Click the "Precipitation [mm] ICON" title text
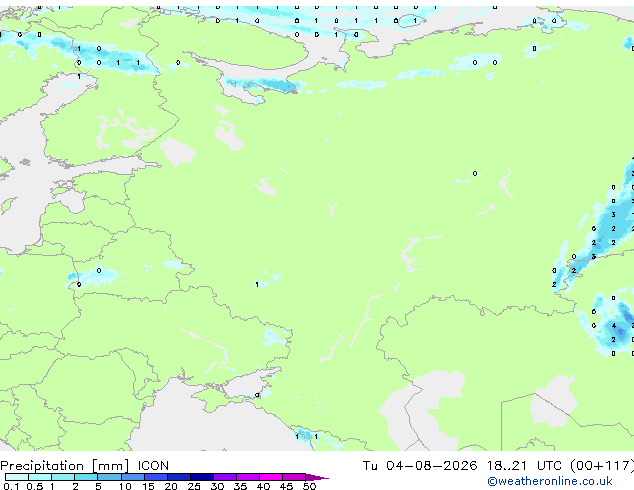634x490 pixels. [x=85, y=466]
